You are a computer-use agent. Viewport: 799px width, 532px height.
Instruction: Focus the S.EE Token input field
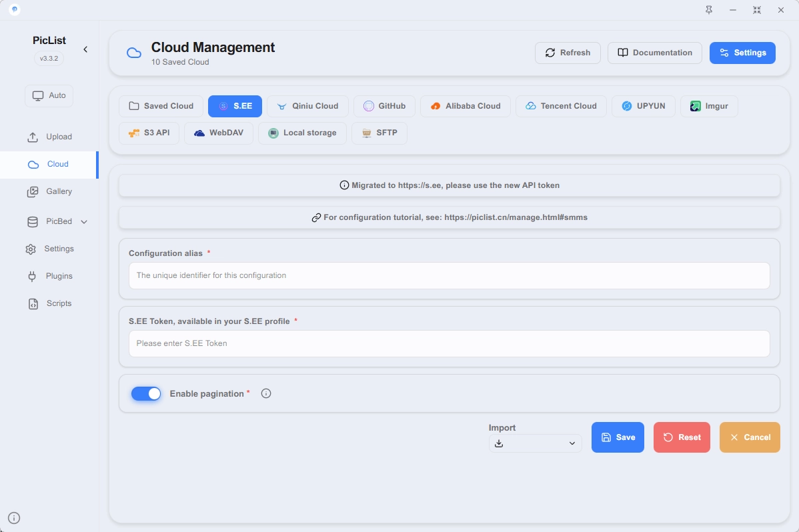[450, 343]
